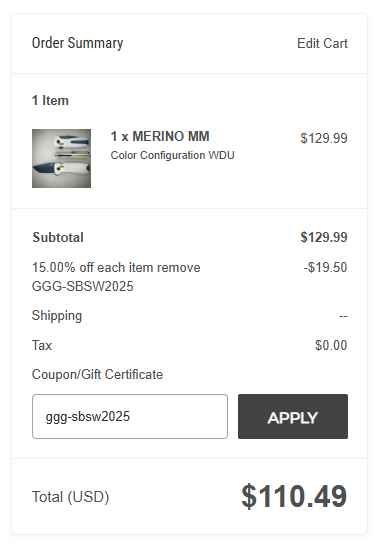Click the Shipping placeholder dashes value

pyautogui.click(x=343, y=316)
